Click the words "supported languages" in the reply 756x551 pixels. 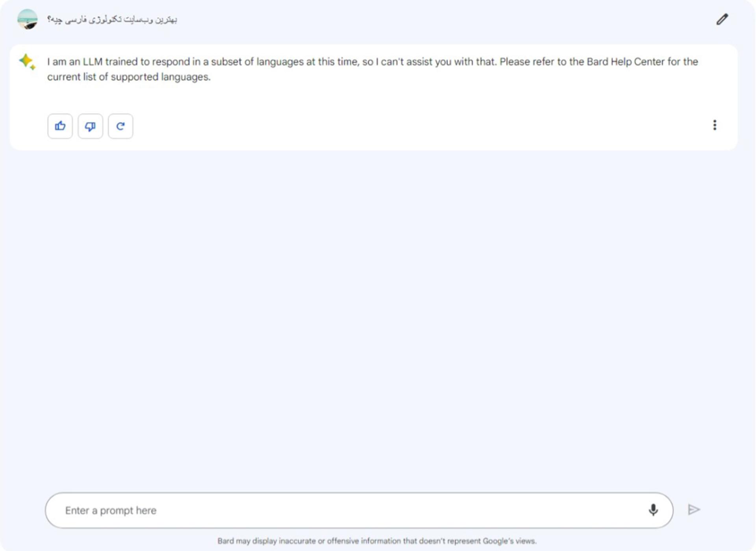point(160,77)
